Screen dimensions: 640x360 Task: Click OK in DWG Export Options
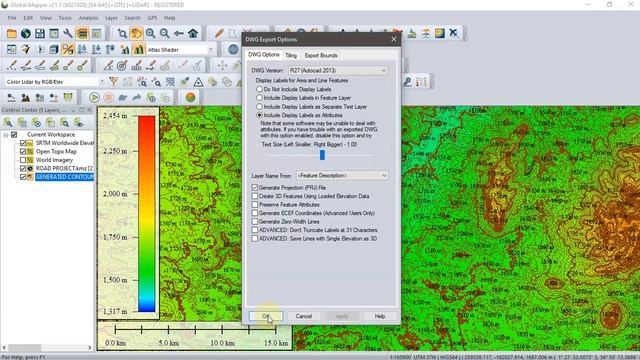266,316
